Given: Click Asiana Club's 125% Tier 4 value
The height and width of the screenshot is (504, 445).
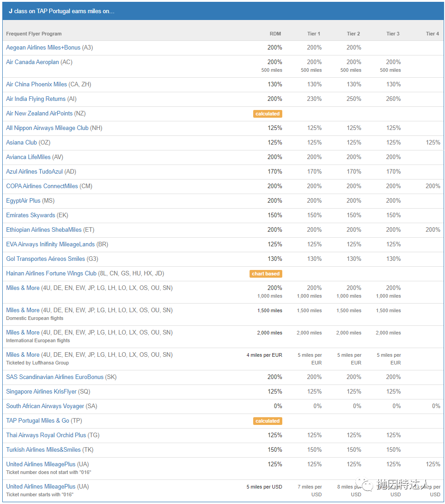Looking at the screenshot, I should tap(433, 142).
